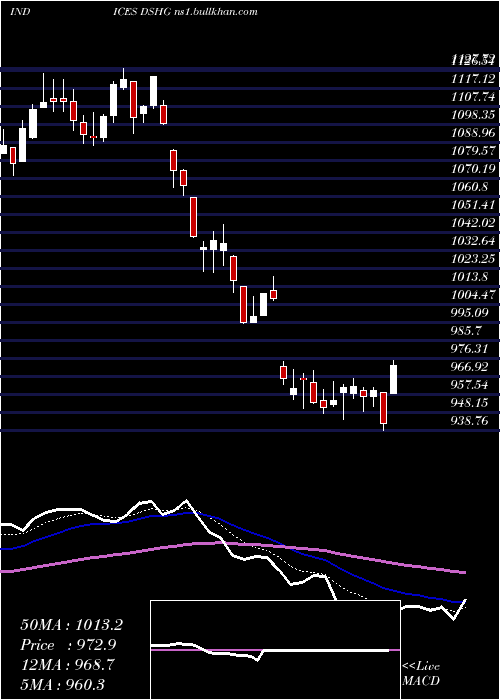Click the <<Live MACD label

(421, 673)
